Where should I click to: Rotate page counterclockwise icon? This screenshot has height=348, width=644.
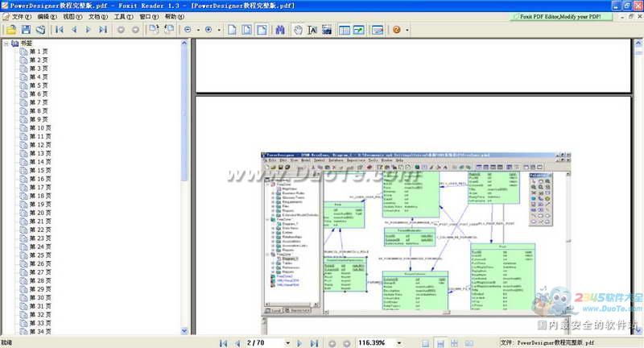[169, 30]
